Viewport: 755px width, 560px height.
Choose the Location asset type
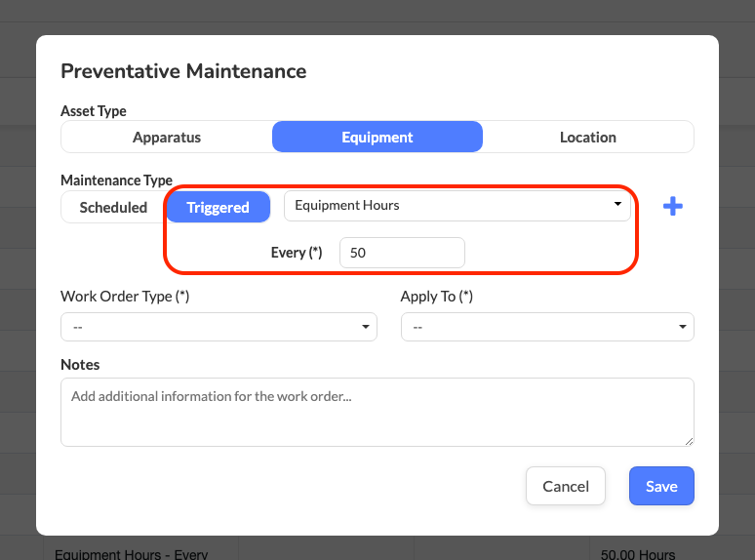587,138
